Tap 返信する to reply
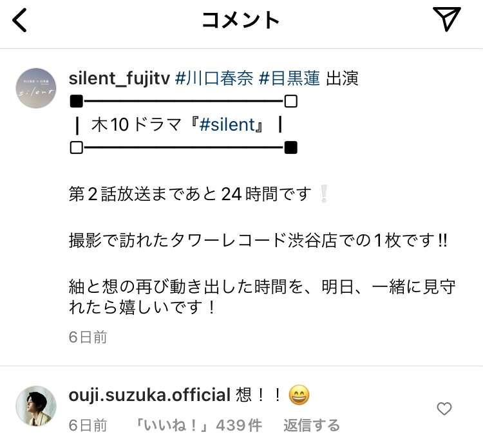The width and height of the screenshot is (483, 448). tap(312, 425)
